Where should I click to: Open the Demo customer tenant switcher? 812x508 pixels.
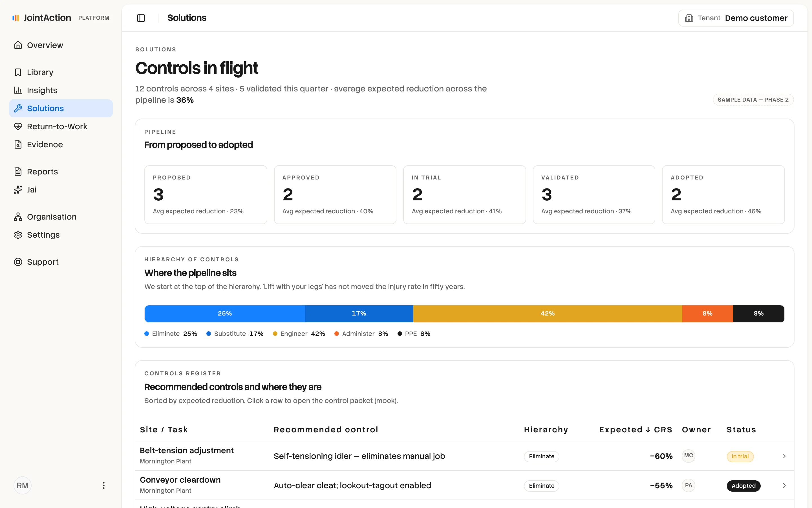(736, 18)
